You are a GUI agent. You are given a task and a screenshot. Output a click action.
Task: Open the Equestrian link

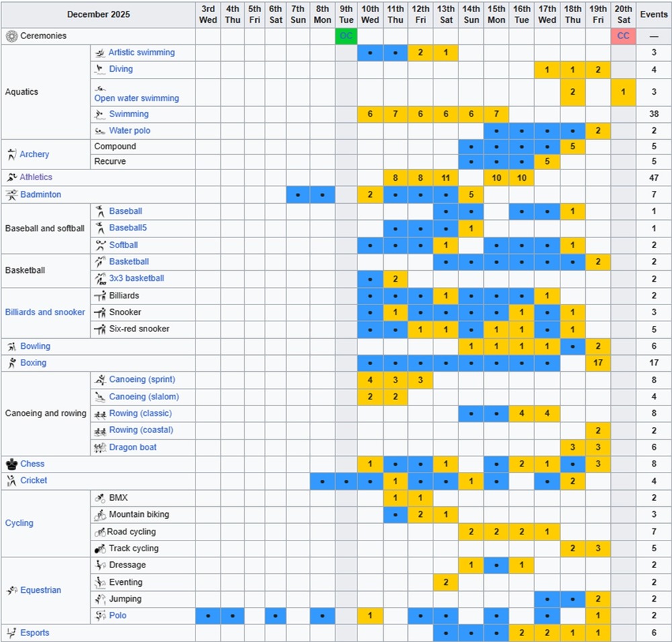pos(40,590)
